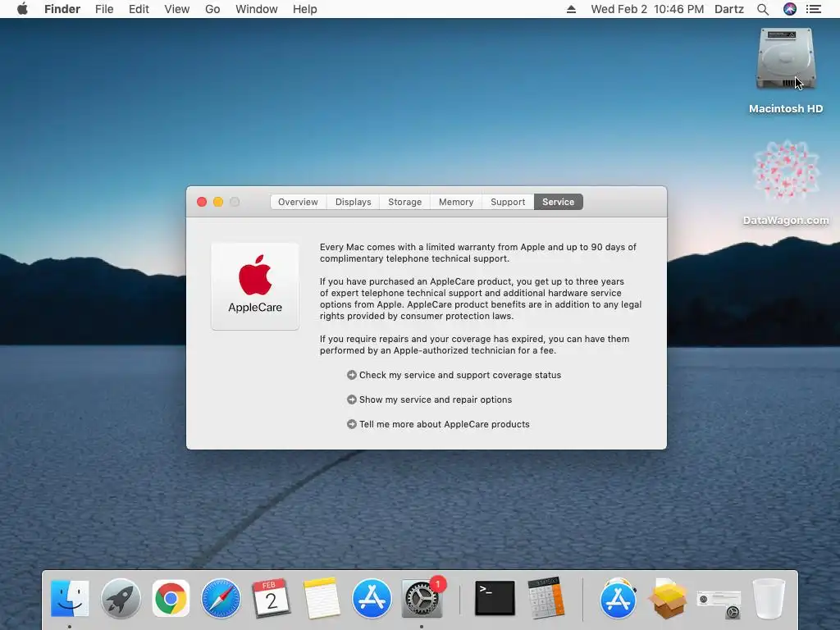Viewport: 840px width, 630px height.
Task: Open the Window menu
Action: [x=257, y=9]
